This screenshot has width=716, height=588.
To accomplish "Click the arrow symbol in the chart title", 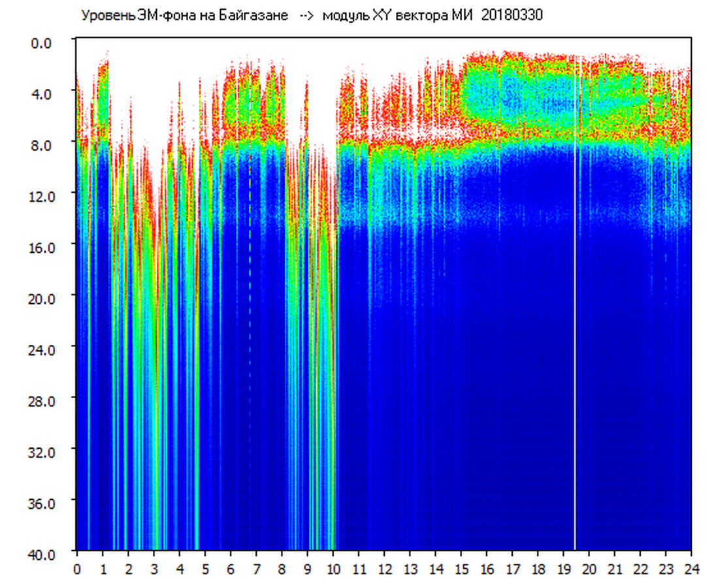I will point(307,16).
